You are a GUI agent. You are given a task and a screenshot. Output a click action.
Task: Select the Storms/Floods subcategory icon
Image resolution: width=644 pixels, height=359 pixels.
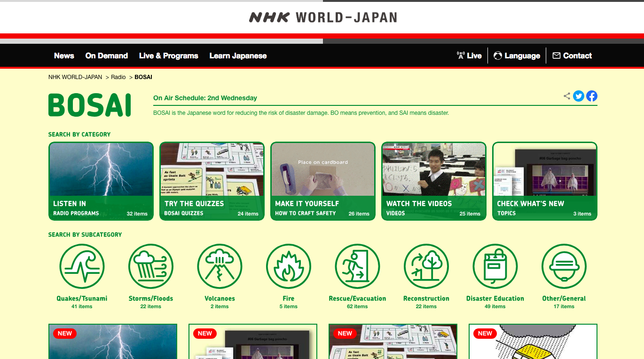(x=151, y=266)
